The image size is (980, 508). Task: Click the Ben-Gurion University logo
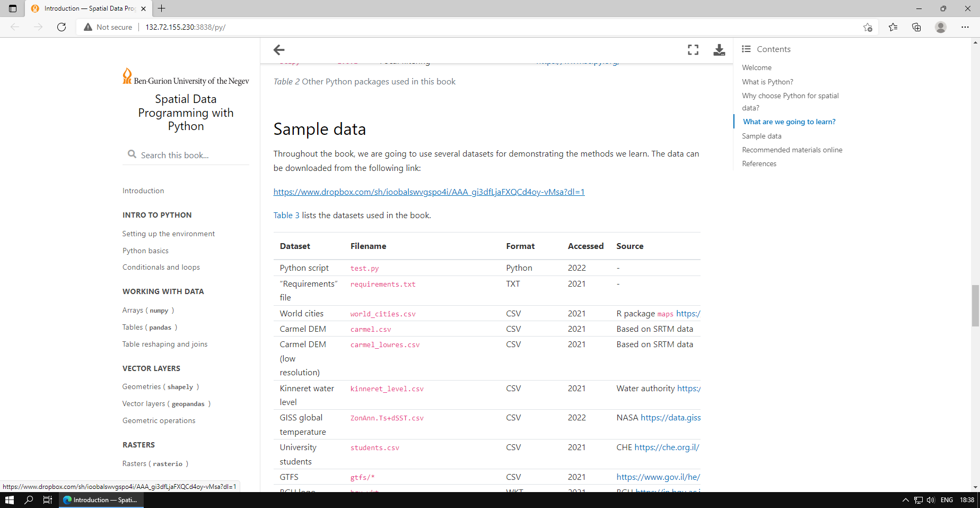[x=186, y=76]
